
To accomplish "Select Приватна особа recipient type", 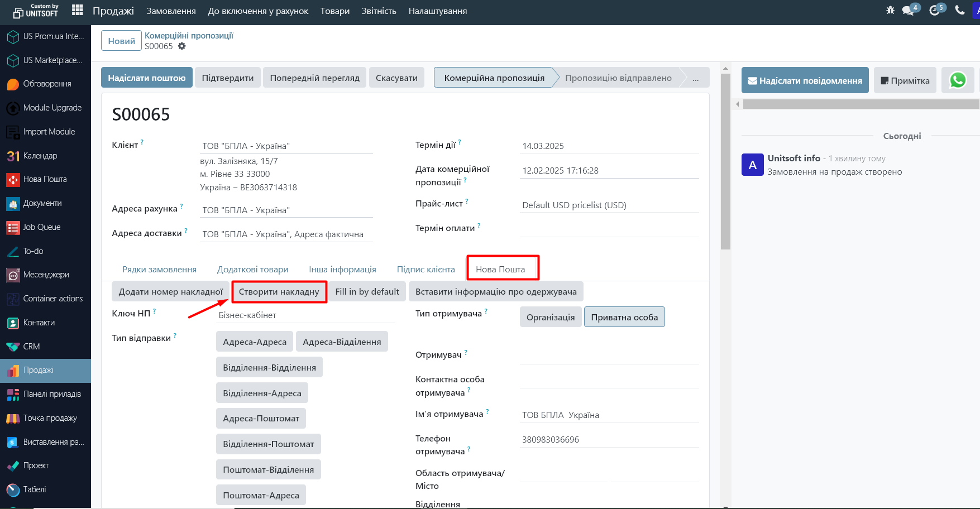I will [624, 317].
